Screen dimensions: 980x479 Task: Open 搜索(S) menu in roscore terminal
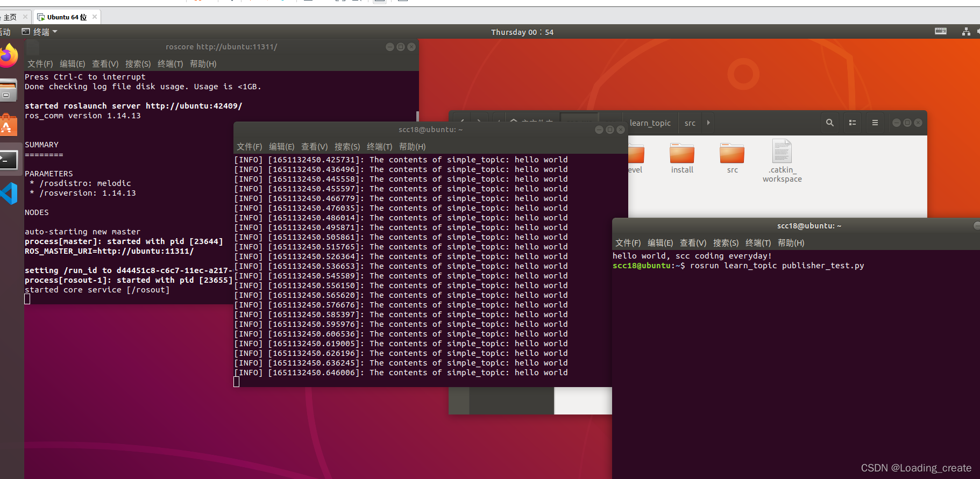pyautogui.click(x=138, y=64)
